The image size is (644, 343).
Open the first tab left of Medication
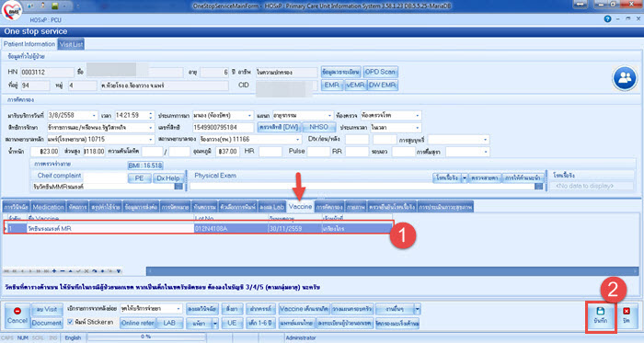click(17, 207)
